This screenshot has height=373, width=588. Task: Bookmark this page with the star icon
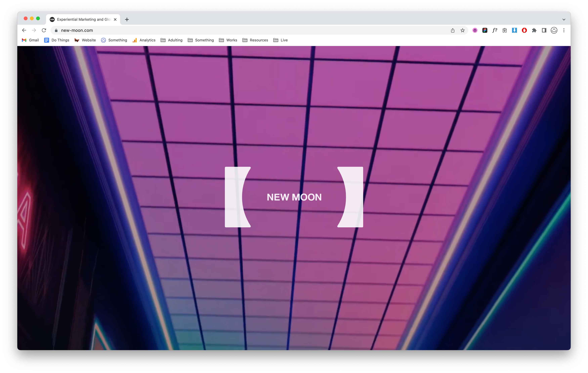coord(463,30)
